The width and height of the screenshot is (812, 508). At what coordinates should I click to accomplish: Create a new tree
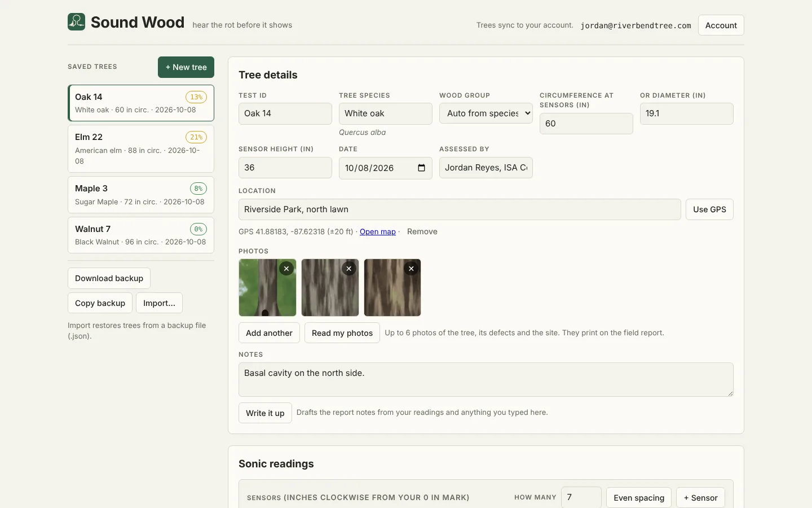(186, 67)
